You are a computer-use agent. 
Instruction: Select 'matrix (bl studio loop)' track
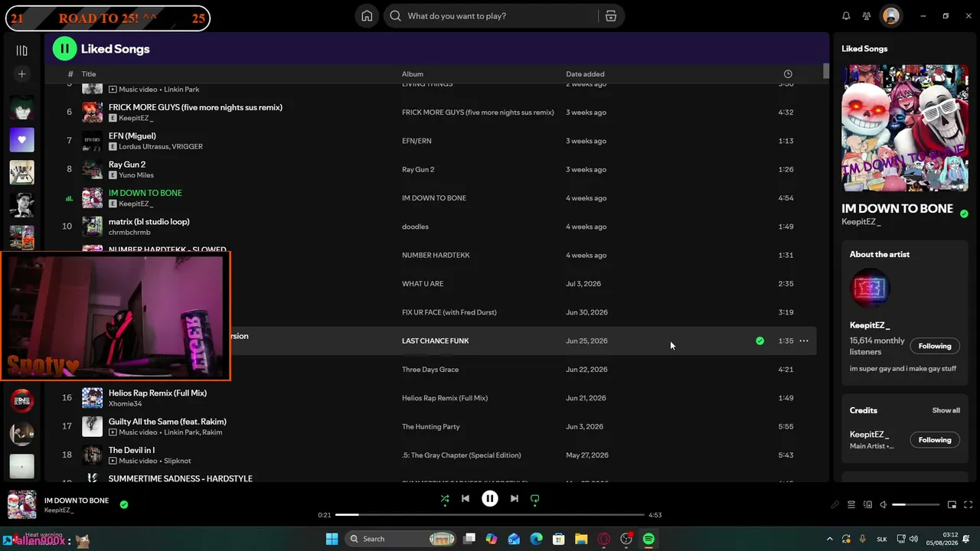pyautogui.click(x=149, y=222)
